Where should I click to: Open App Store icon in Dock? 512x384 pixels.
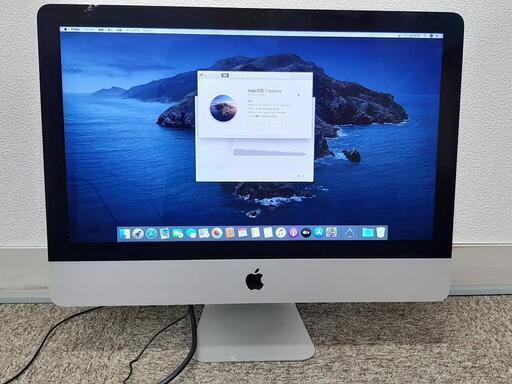point(319,233)
